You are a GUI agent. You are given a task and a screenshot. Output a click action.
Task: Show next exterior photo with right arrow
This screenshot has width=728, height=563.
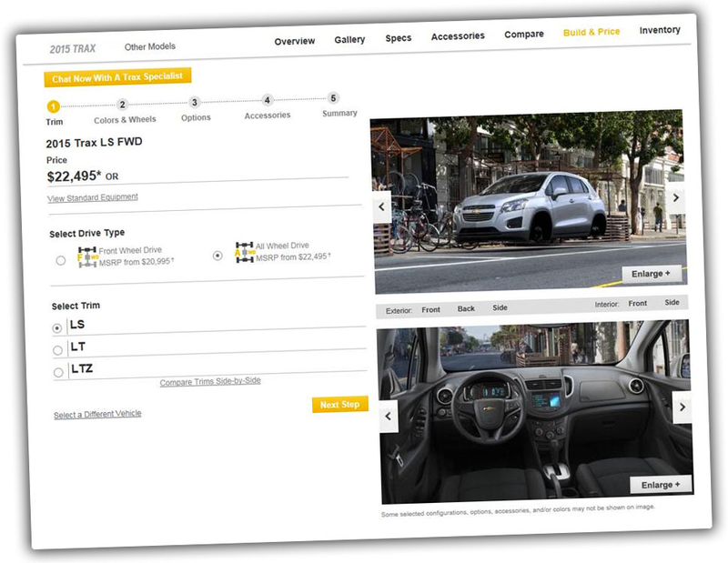676,197
